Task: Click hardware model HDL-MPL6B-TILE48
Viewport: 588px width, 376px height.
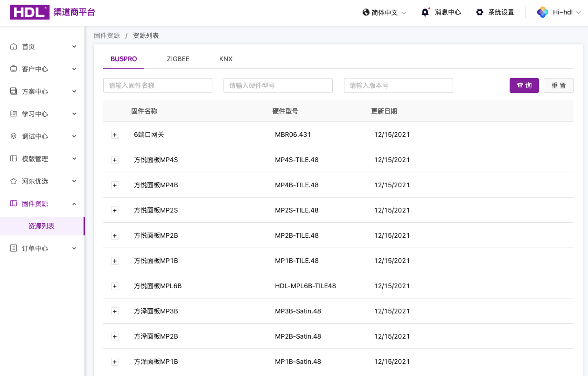Action: 306,286
